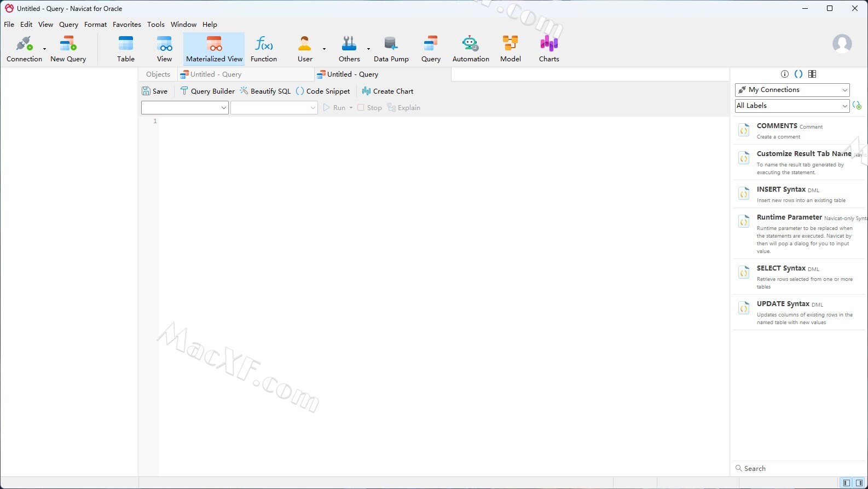Show the table grid pane icon
Viewport: 868px width, 489px height.
(x=812, y=74)
